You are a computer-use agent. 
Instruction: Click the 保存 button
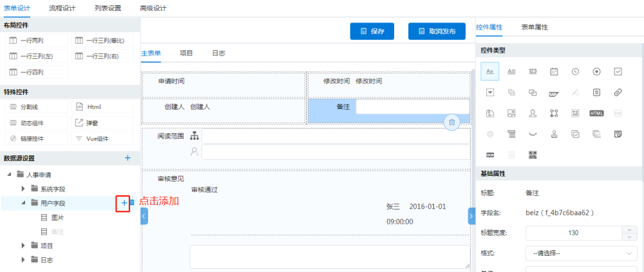click(372, 31)
